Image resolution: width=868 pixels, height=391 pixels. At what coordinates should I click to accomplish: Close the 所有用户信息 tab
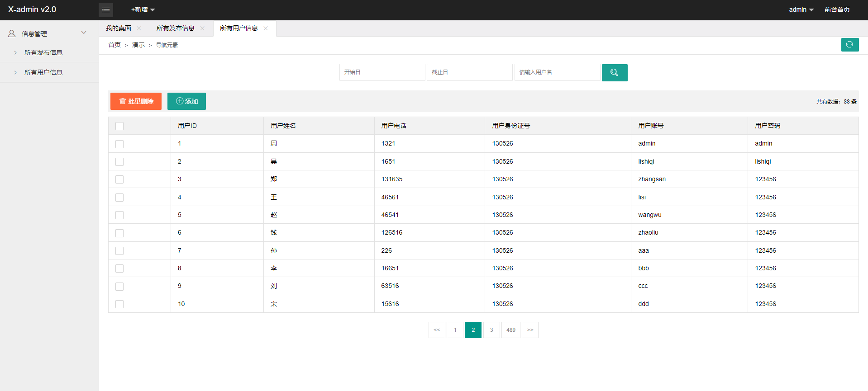click(266, 28)
